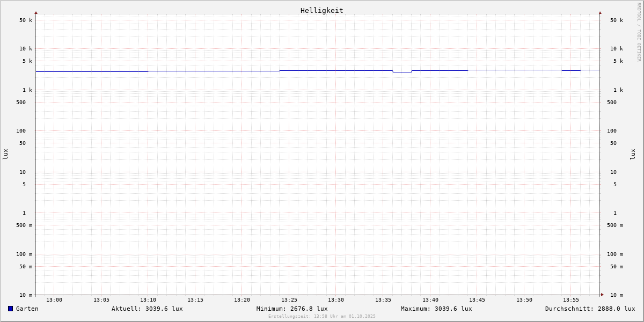Click the Garten legend label

pyautogui.click(x=27, y=309)
